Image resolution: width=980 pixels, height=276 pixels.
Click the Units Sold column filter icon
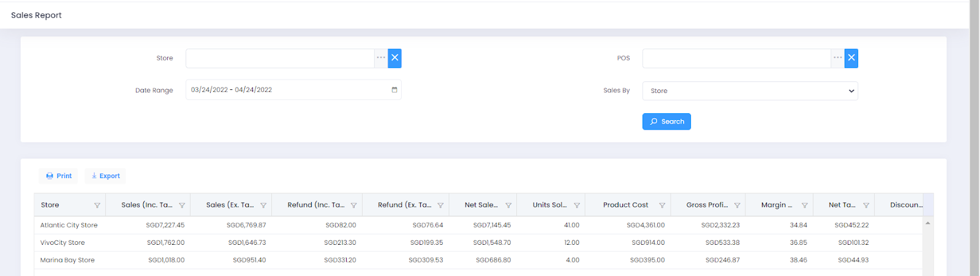tap(577, 206)
